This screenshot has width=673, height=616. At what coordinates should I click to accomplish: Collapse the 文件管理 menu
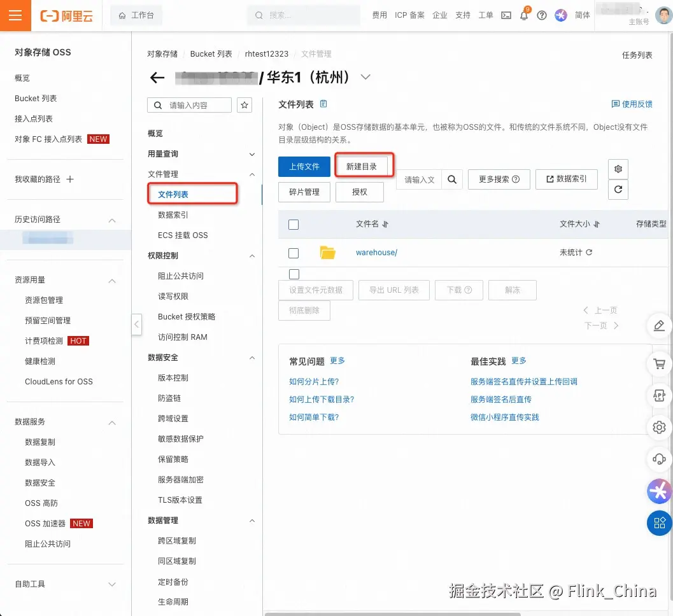(x=252, y=174)
